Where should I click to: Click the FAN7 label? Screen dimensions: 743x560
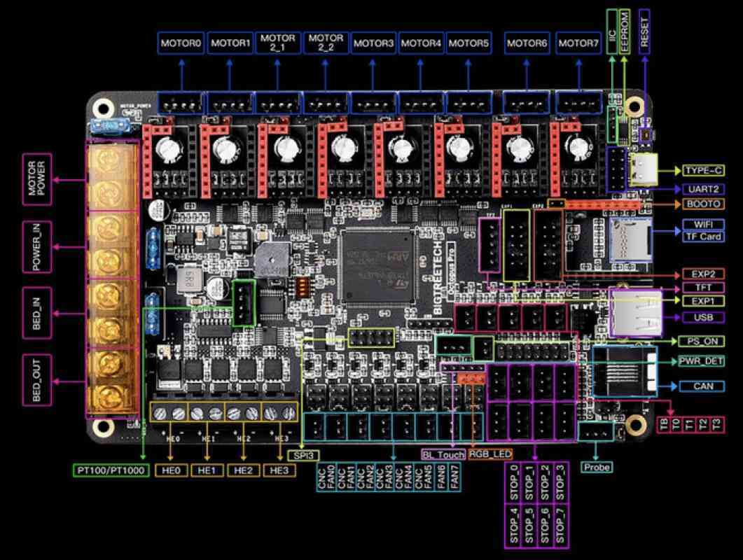coord(454,477)
